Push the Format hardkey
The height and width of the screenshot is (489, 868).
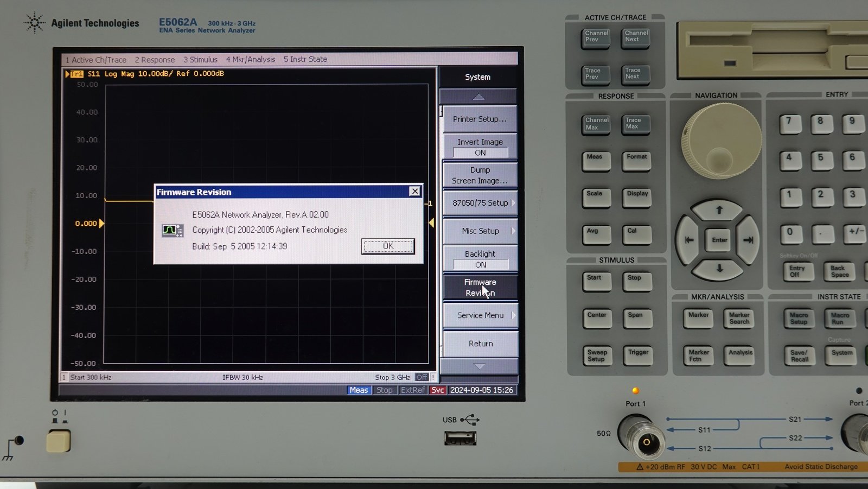[x=636, y=161]
